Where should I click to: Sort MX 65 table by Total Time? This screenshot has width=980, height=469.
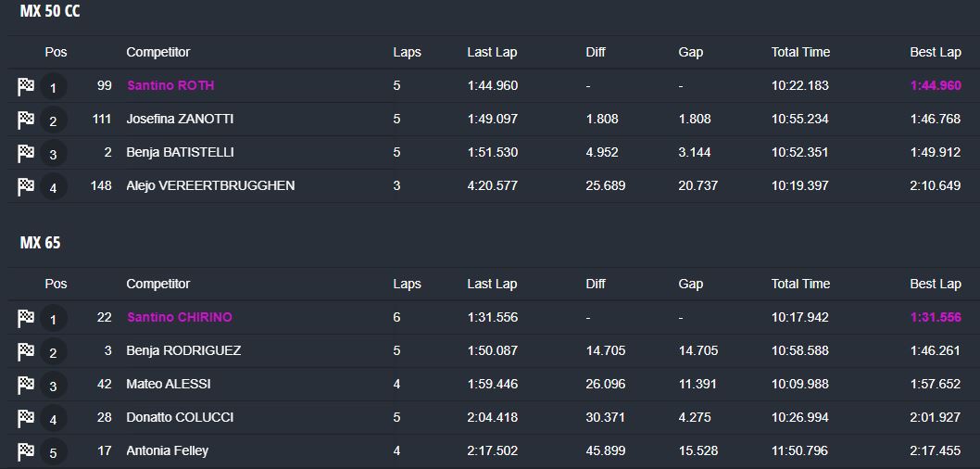click(800, 284)
